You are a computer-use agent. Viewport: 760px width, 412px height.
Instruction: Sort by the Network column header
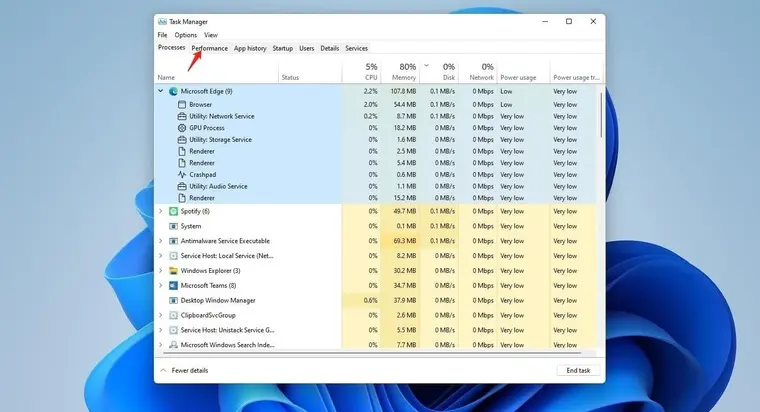[477, 72]
